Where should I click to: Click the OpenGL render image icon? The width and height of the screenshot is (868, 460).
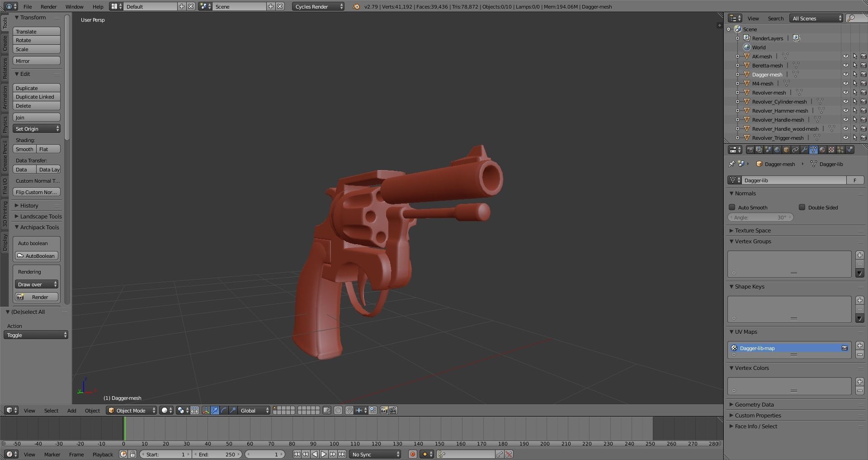tap(384, 410)
